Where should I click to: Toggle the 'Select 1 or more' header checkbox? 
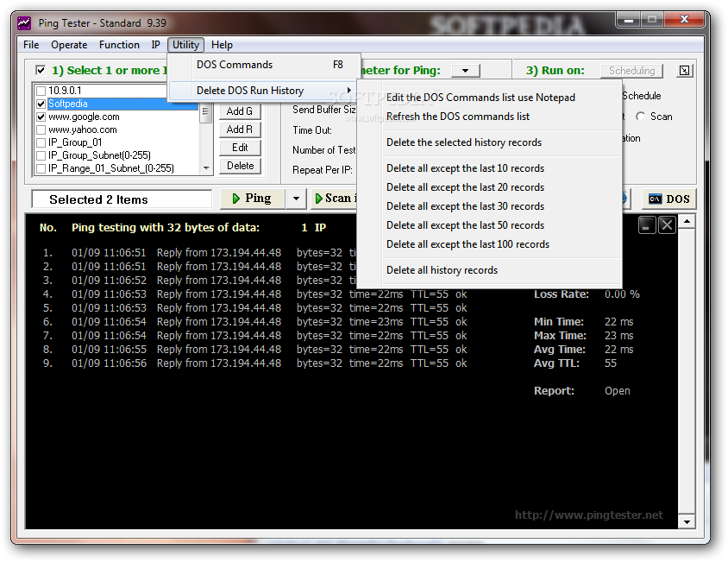41,70
